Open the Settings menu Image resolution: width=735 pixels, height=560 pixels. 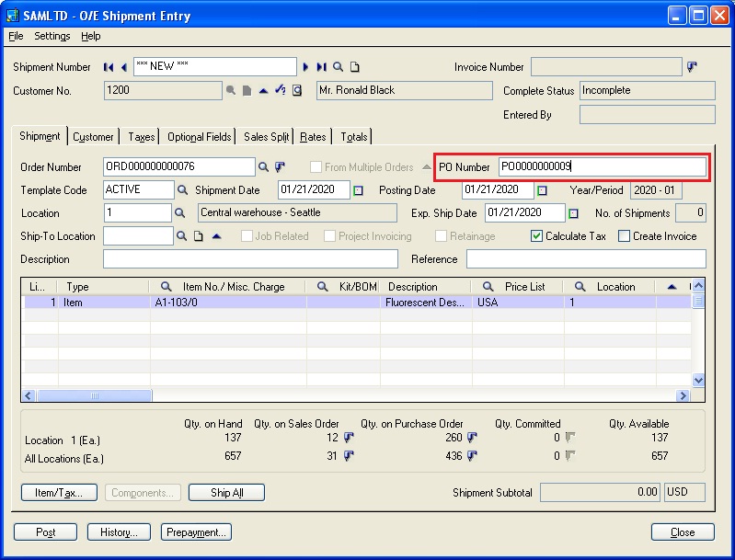point(52,36)
